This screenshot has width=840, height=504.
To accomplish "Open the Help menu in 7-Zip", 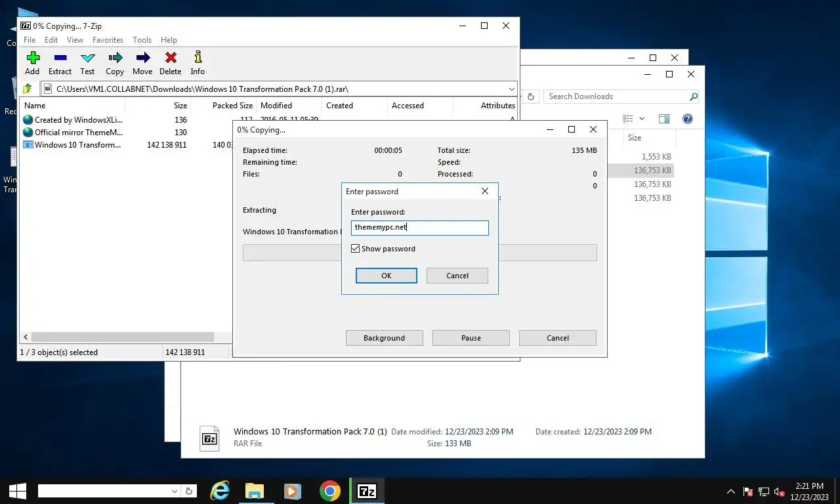I will click(169, 40).
